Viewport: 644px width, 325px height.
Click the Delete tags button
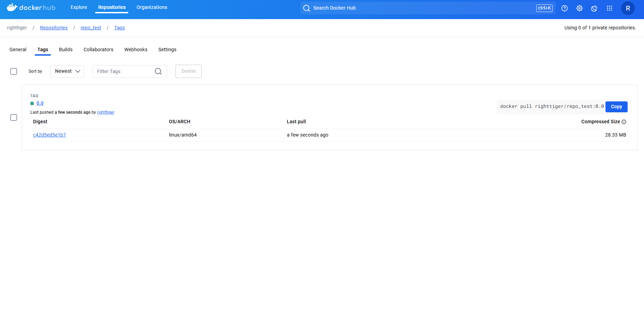(x=189, y=71)
